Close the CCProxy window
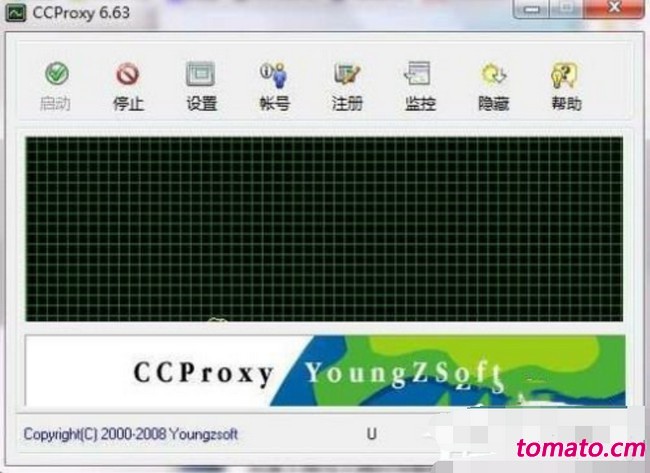The height and width of the screenshot is (473, 650). tap(614, 9)
